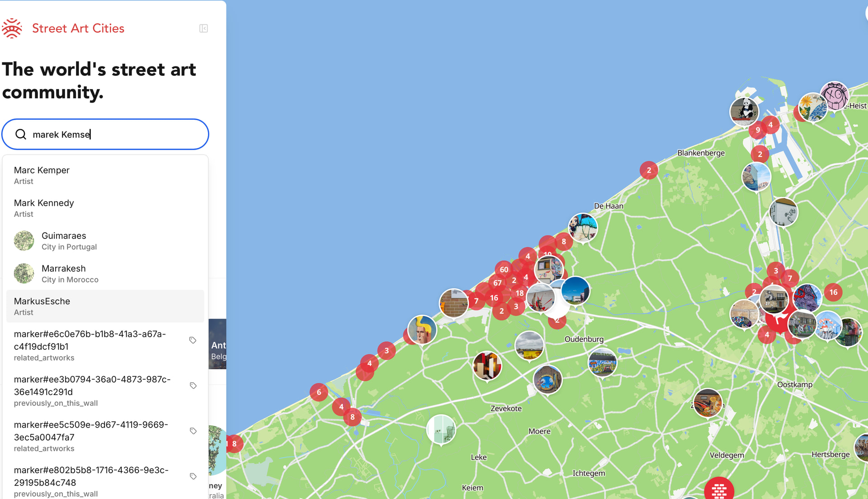Open the panda artwork thumbnail on map
868x499 pixels.
click(744, 111)
